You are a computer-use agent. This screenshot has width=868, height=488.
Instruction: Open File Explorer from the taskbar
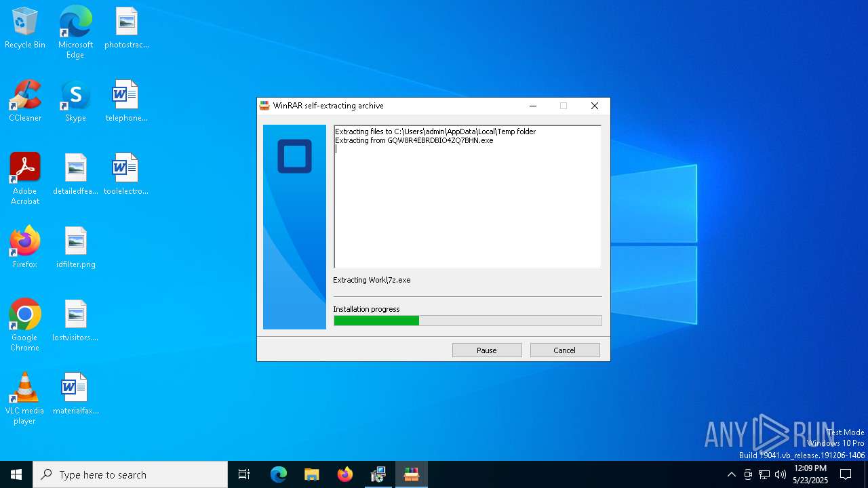pyautogui.click(x=311, y=474)
